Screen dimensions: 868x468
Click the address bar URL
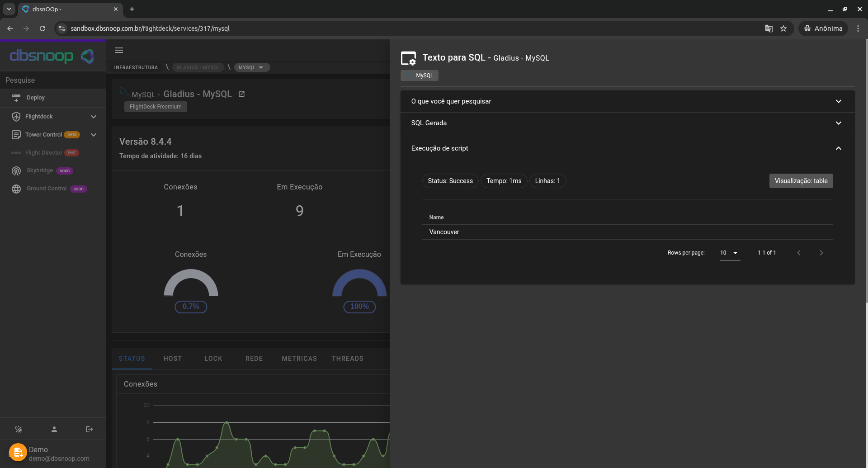point(150,28)
